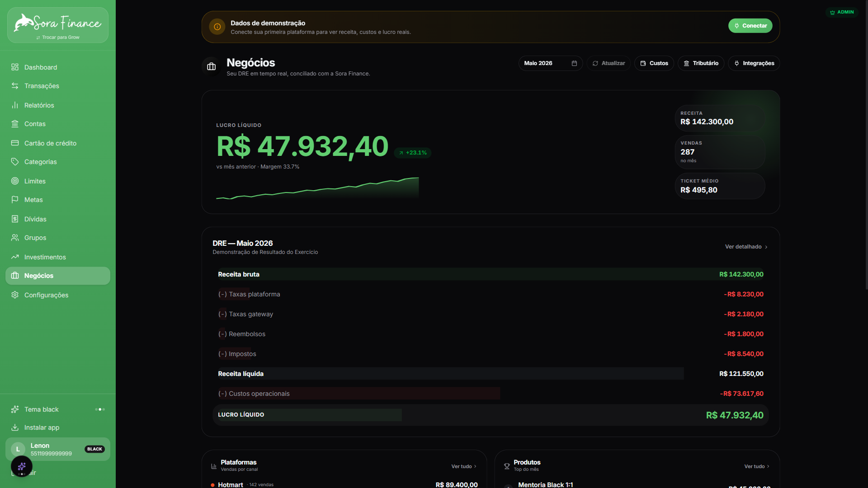Viewport: 868px width, 488px height.
Task: Open Investimentos menu item
Action: (x=58, y=257)
